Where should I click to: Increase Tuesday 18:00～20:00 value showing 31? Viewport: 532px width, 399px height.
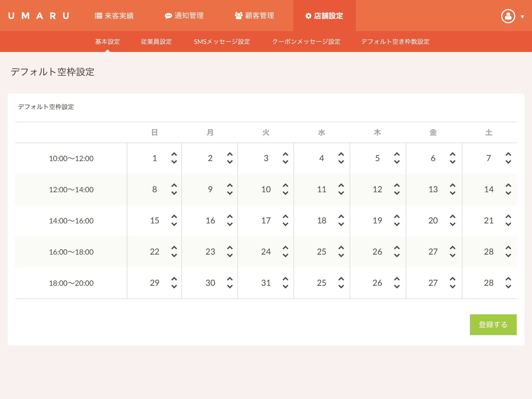(285, 279)
